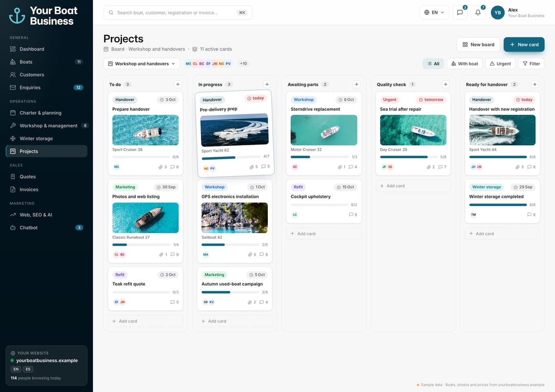Click the plus icon on In progress column
The image size is (555, 392).
[267, 84]
